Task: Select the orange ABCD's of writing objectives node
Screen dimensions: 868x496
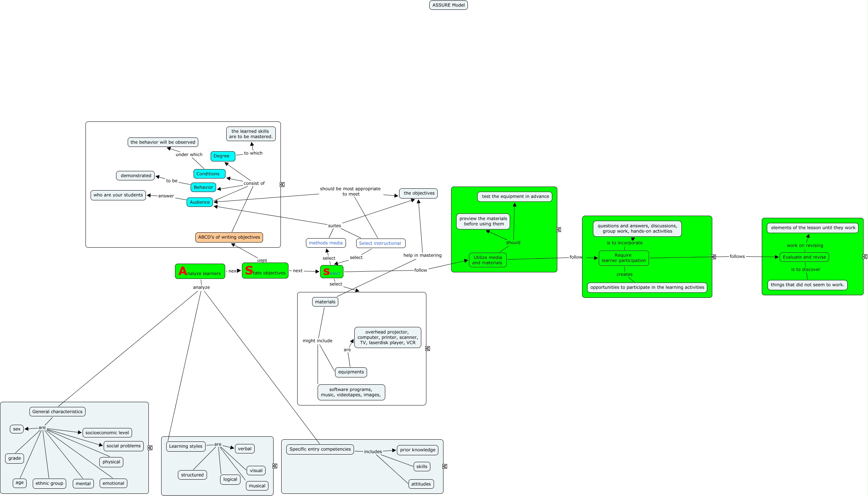Action: [x=229, y=237]
